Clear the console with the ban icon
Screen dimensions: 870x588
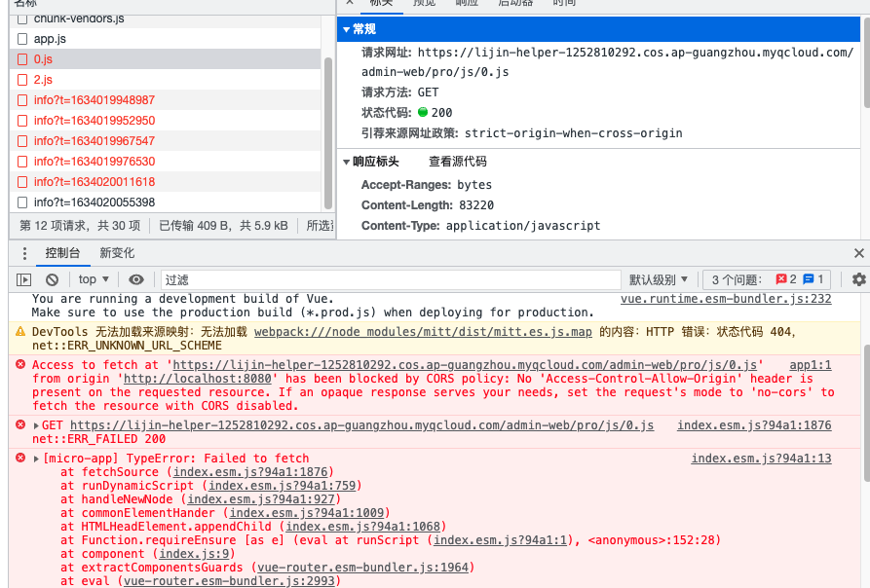click(x=53, y=279)
